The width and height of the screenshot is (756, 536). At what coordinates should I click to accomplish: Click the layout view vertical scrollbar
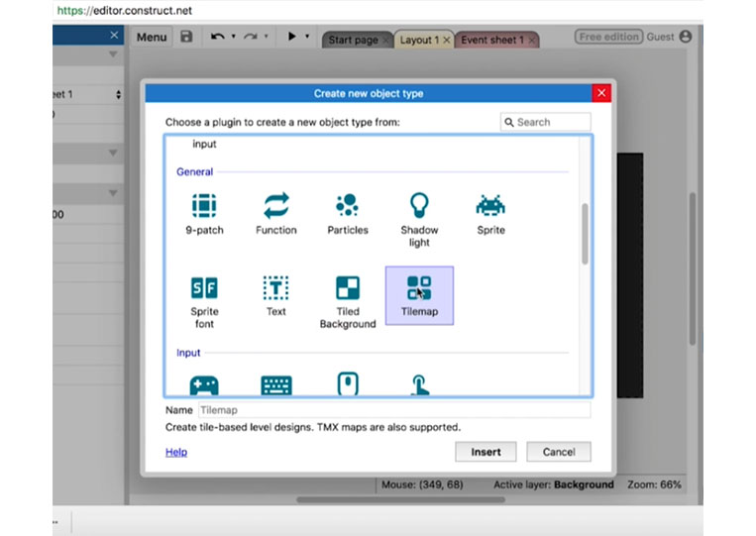click(693, 268)
